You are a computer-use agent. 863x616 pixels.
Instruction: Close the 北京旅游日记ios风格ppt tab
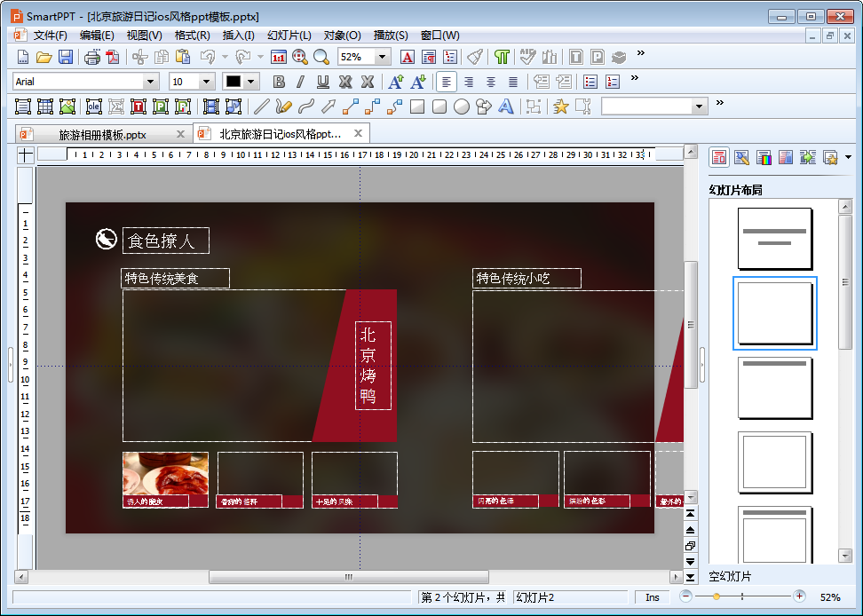pyautogui.click(x=358, y=134)
